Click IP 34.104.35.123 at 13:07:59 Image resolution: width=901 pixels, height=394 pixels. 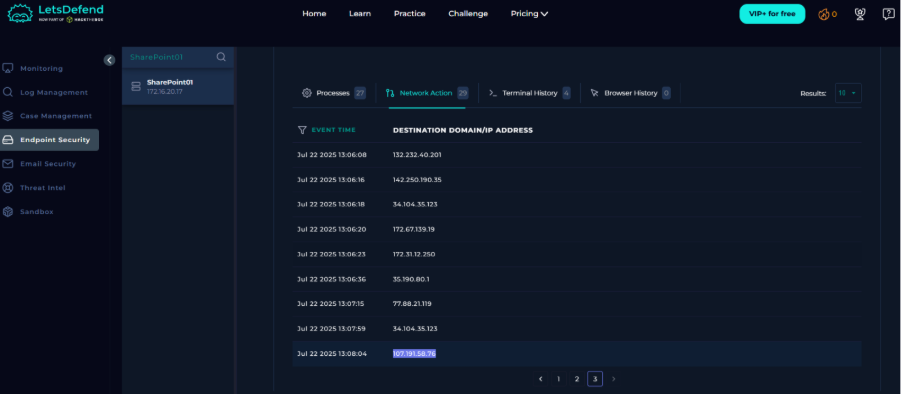[415, 329]
